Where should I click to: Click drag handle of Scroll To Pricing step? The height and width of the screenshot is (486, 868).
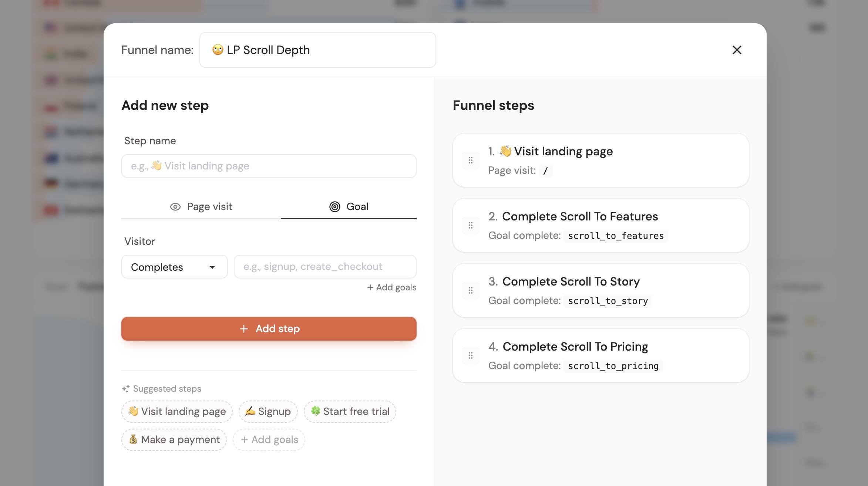tap(471, 355)
